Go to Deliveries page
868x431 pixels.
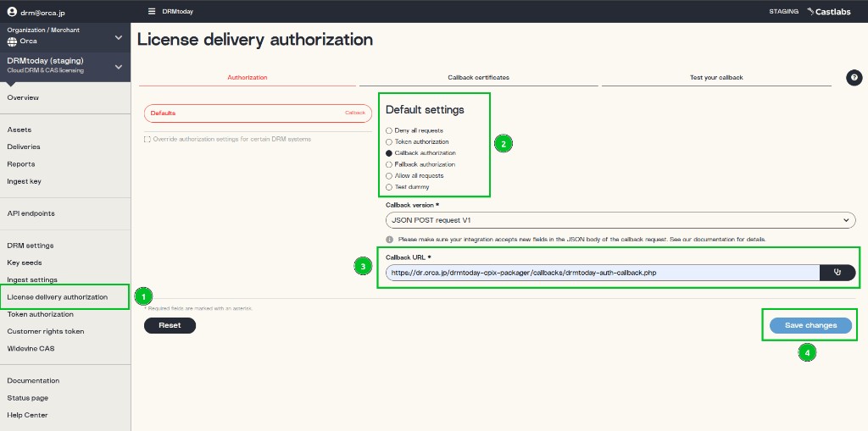24,147
